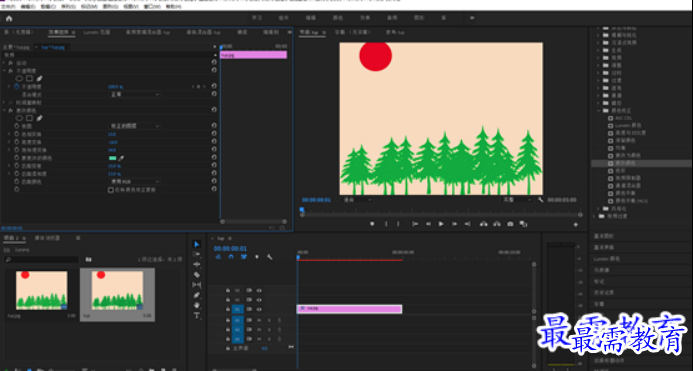Open the blend mode dropdown
693x371 pixels.
(134, 95)
